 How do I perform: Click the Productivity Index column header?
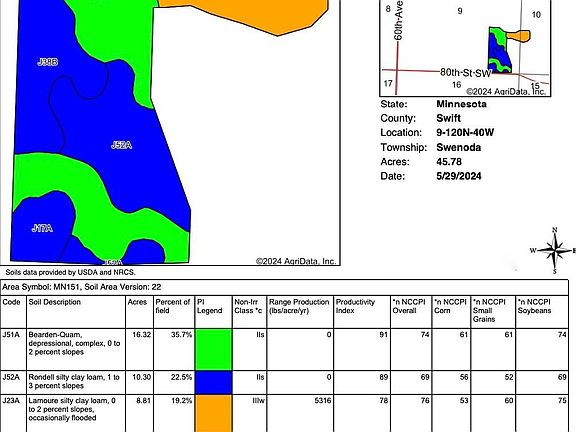click(x=355, y=306)
